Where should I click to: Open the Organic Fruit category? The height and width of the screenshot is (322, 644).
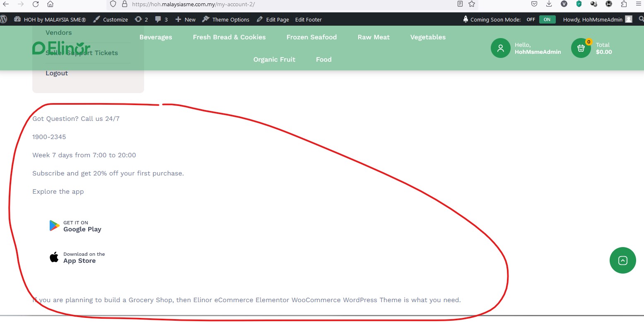274,60
